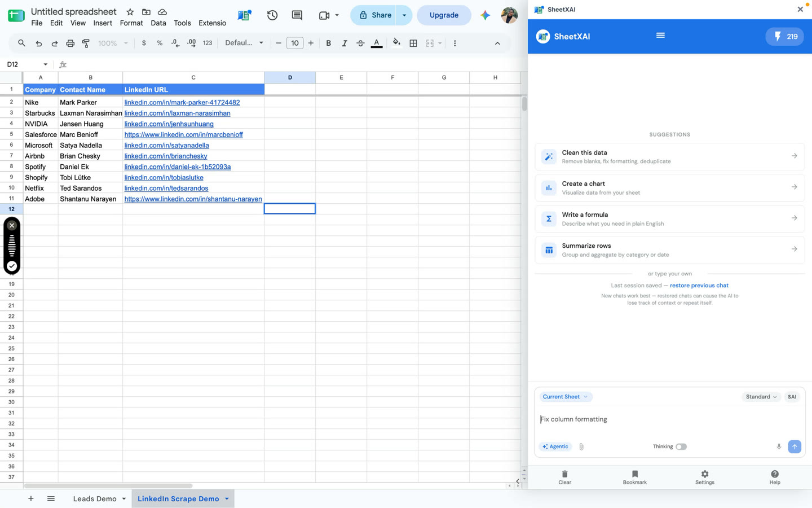The width and height of the screenshot is (812, 508).
Task: Click the merge cells icon
Action: (430, 43)
